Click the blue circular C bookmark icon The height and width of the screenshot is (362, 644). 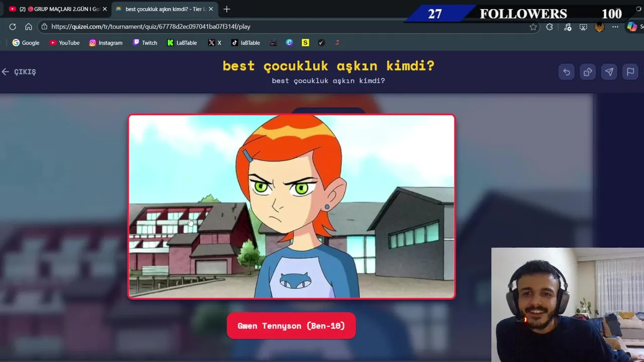point(289,43)
